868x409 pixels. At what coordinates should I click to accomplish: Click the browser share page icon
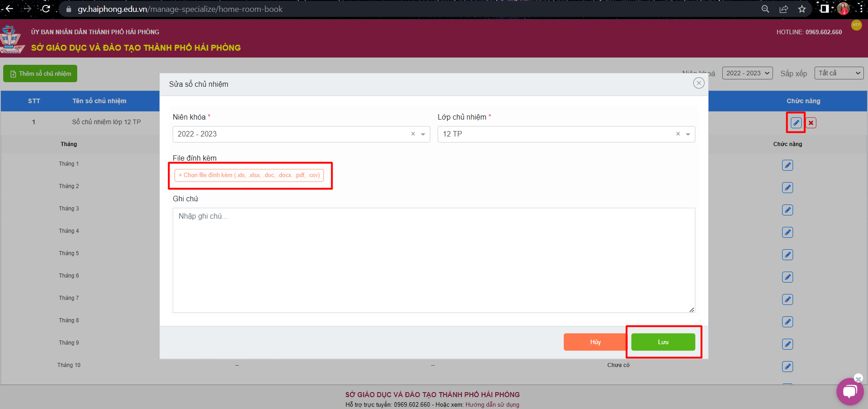(783, 9)
